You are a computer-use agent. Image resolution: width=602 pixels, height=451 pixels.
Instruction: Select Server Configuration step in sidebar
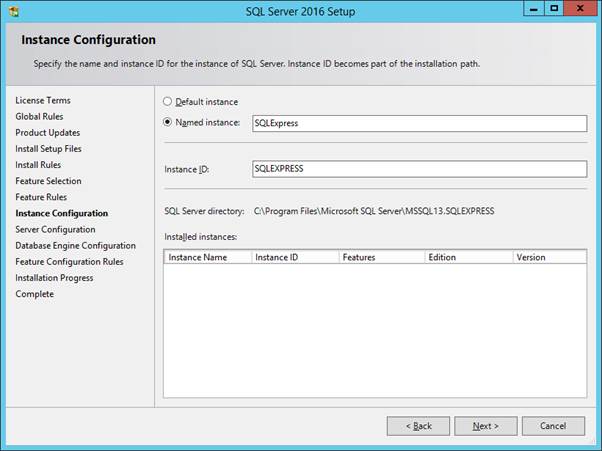[x=55, y=229]
